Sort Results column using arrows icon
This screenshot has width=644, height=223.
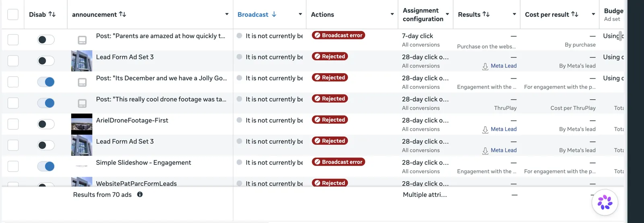pos(486,14)
